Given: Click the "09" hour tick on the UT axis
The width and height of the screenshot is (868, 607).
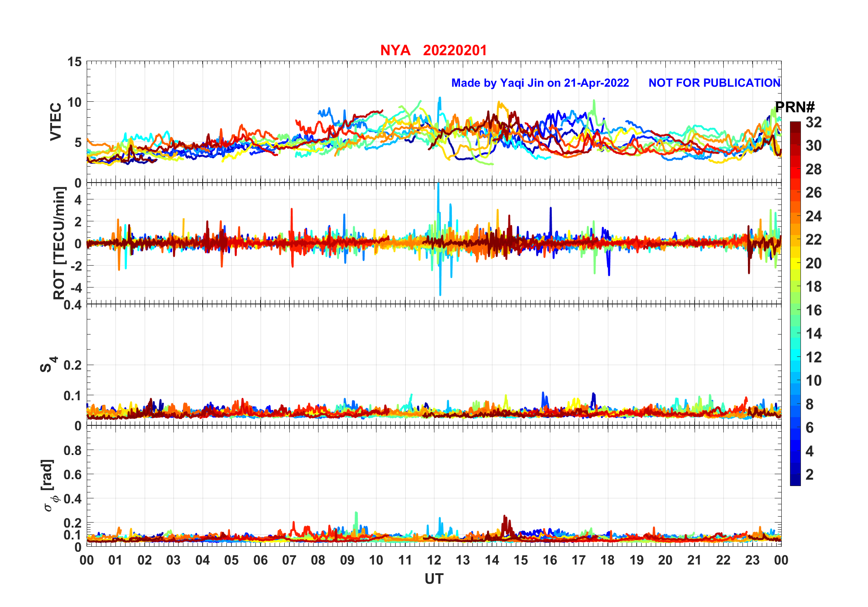Looking at the screenshot, I should [347, 560].
